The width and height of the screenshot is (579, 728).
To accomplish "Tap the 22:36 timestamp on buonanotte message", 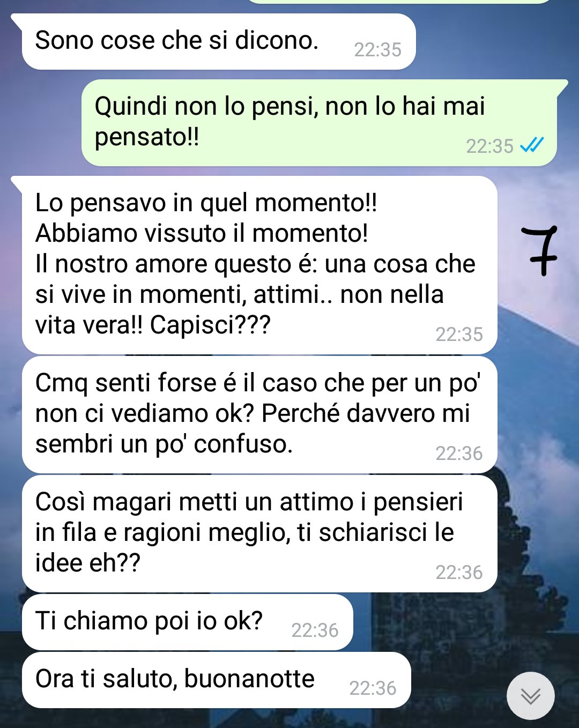I will pos(373,688).
